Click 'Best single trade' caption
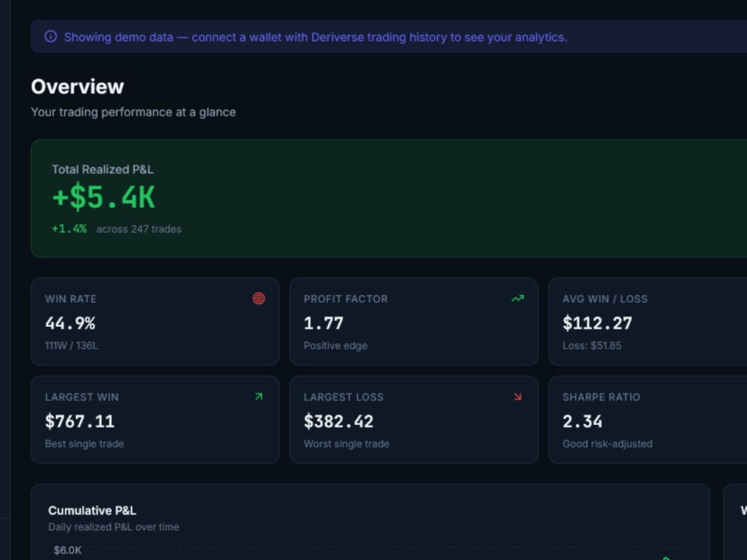The image size is (747, 560). 84,444
